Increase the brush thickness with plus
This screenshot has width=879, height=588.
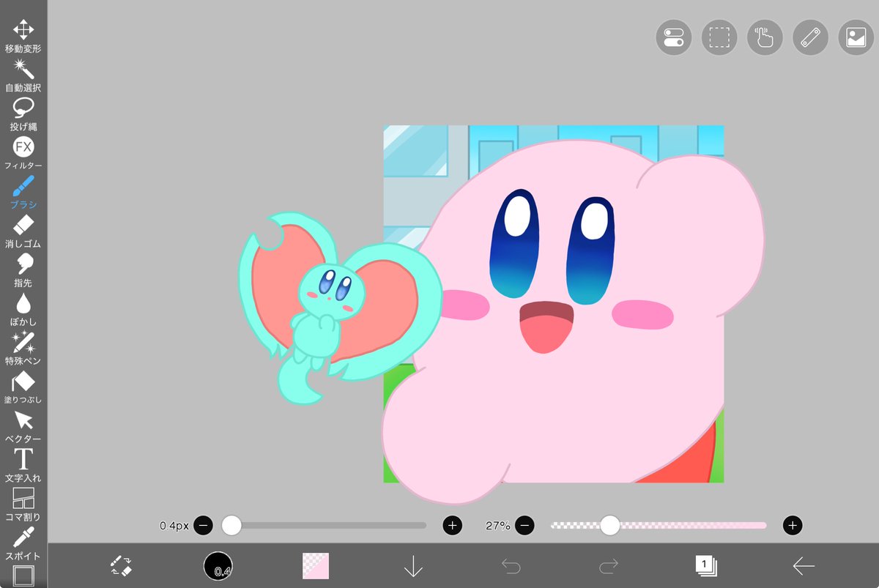coord(453,525)
